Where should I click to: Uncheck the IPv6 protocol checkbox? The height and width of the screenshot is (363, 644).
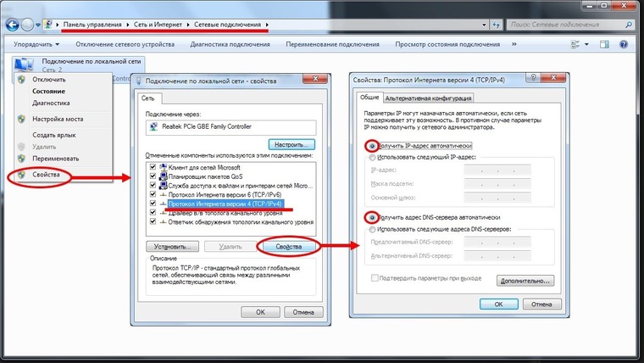(x=153, y=195)
